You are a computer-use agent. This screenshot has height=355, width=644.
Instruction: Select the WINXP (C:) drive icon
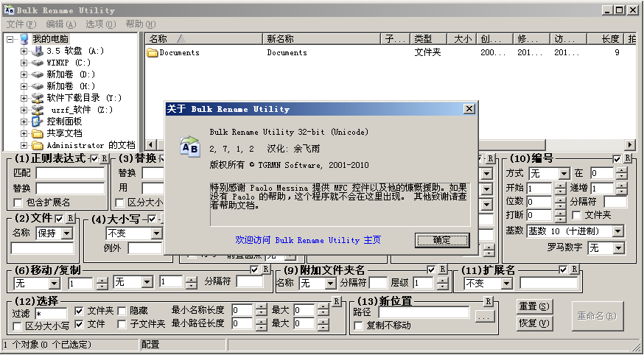coord(38,63)
